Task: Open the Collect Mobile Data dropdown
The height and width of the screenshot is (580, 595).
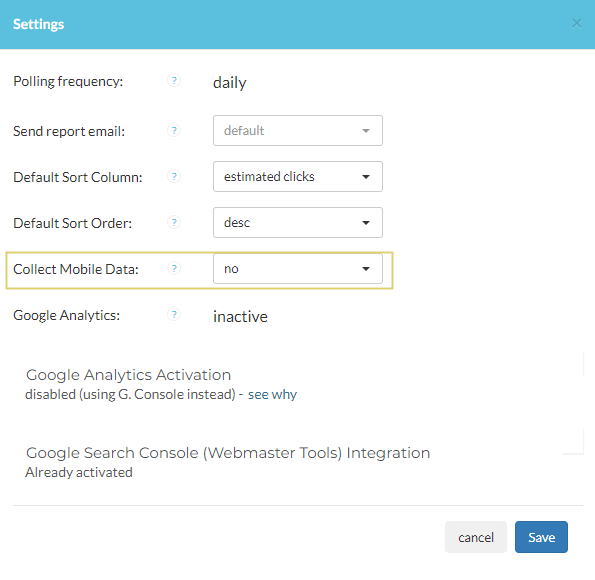Action: coord(298,268)
